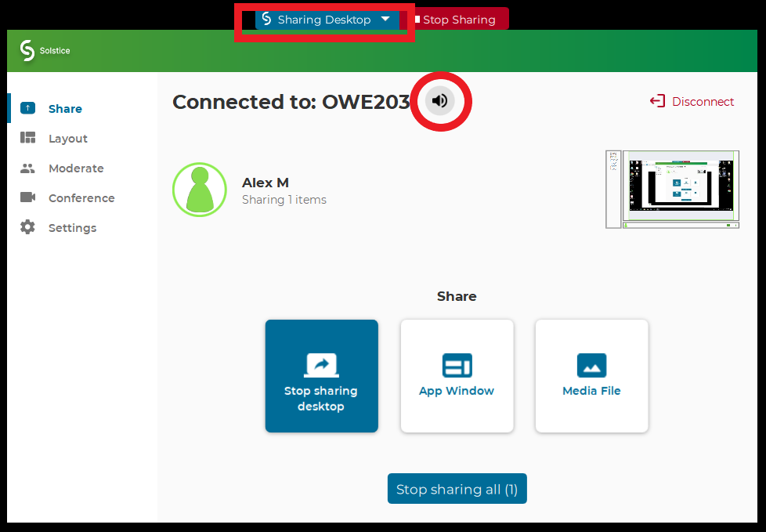This screenshot has width=766, height=532.
Task: Click the green Alex M avatar
Action: pos(200,190)
